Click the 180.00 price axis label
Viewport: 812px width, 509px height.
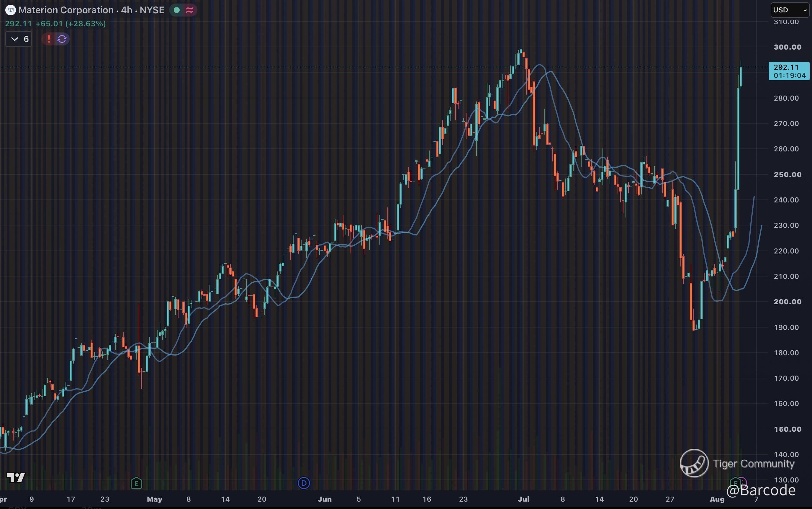(x=786, y=353)
